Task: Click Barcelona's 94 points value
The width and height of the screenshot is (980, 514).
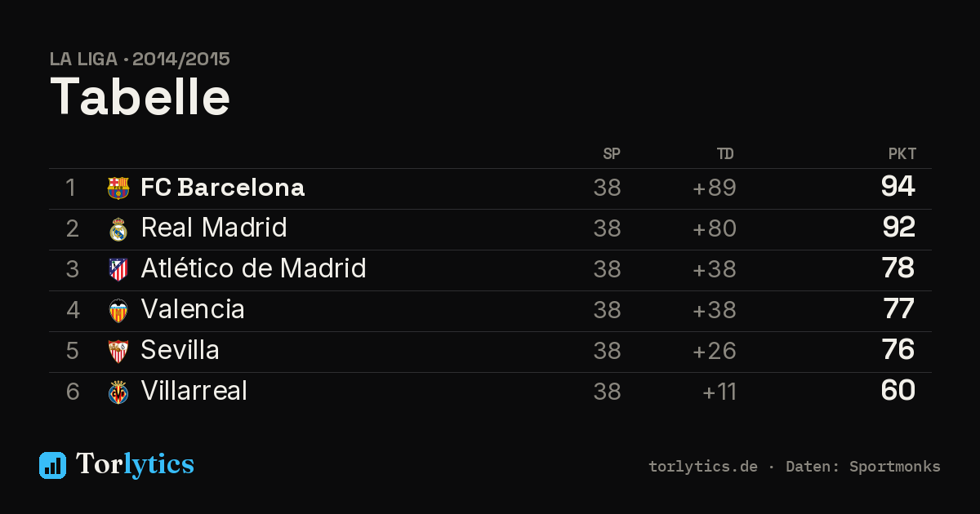Action: pos(898,187)
